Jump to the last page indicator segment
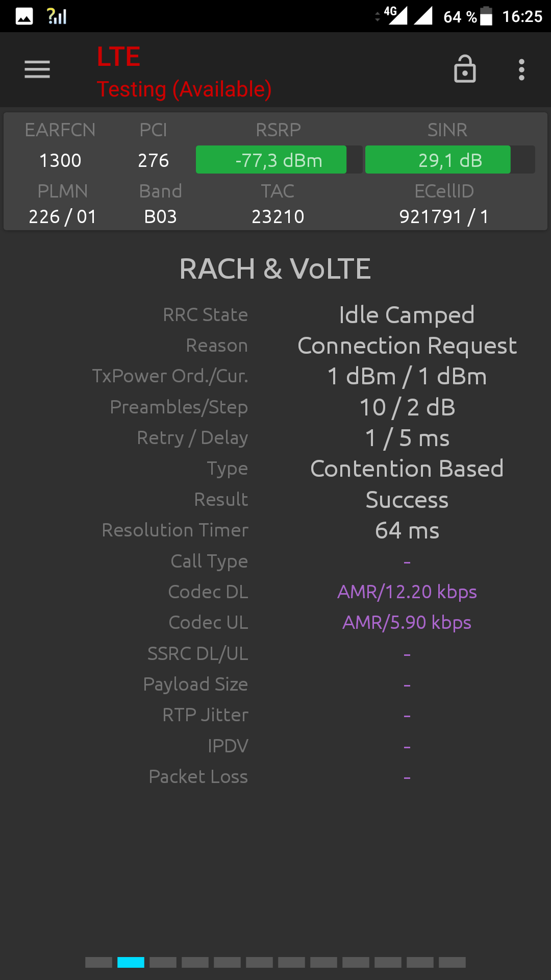 click(x=452, y=962)
